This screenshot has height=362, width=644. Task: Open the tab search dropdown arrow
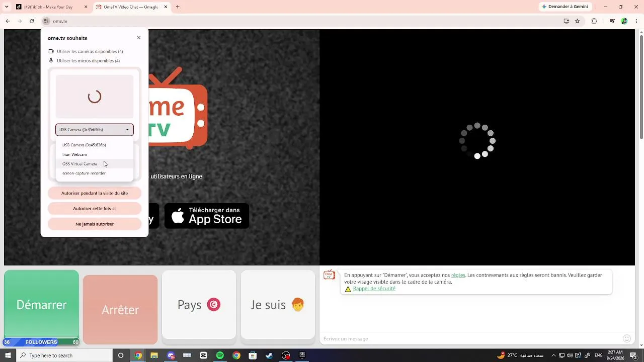(7, 7)
